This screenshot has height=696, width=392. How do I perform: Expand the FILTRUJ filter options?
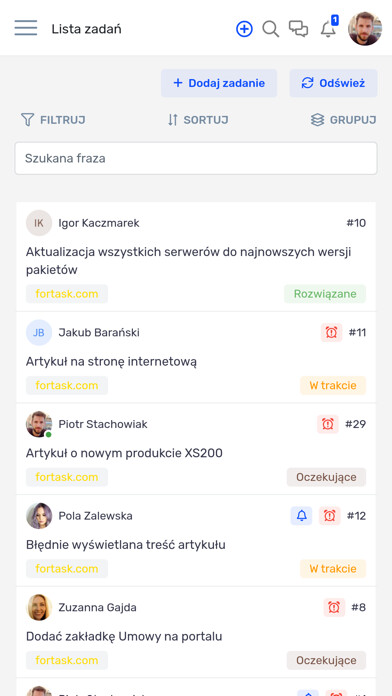53,120
